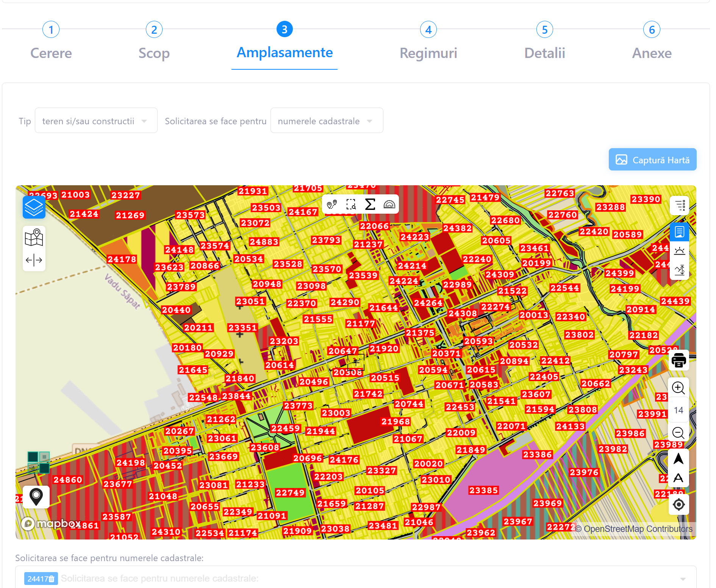Image resolution: width=716 pixels, height=588 pixels.
Task: Click the sigma sum tool
Action: [x=370, y=205]
